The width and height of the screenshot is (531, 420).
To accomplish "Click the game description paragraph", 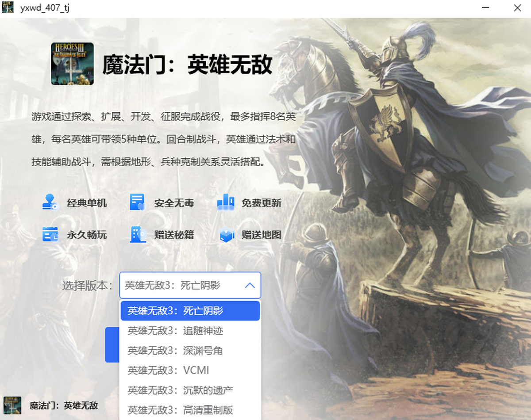I will tap(163, 139).
